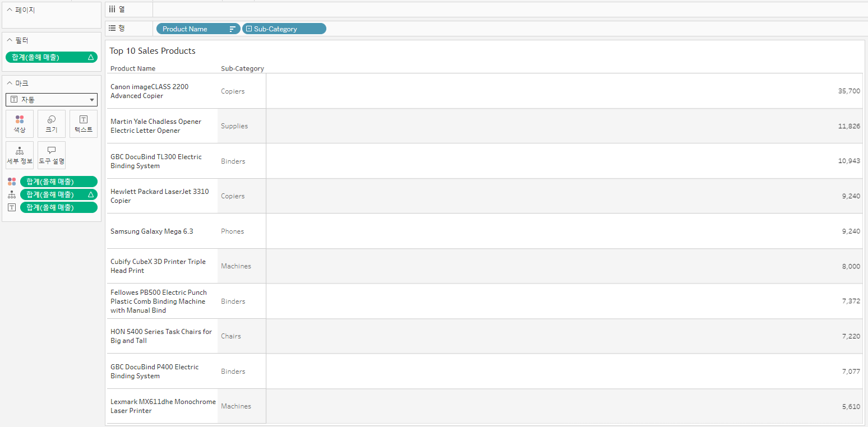Click the Columns (열) shelf icon
Viewport: 868px width, 427px height.
pos(112,9)
